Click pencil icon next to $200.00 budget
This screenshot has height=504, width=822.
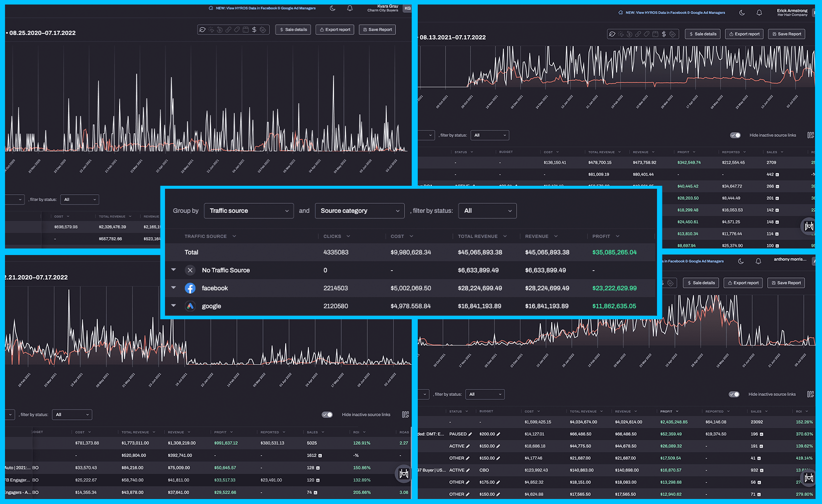[x=498, y=434]
